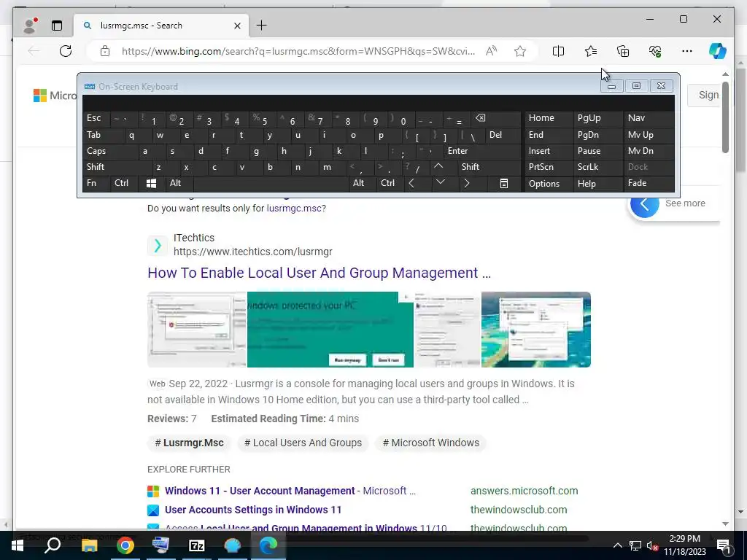Open Edge Settings and more menu
This screenshot has height=560, width=747.
point(687,51)
